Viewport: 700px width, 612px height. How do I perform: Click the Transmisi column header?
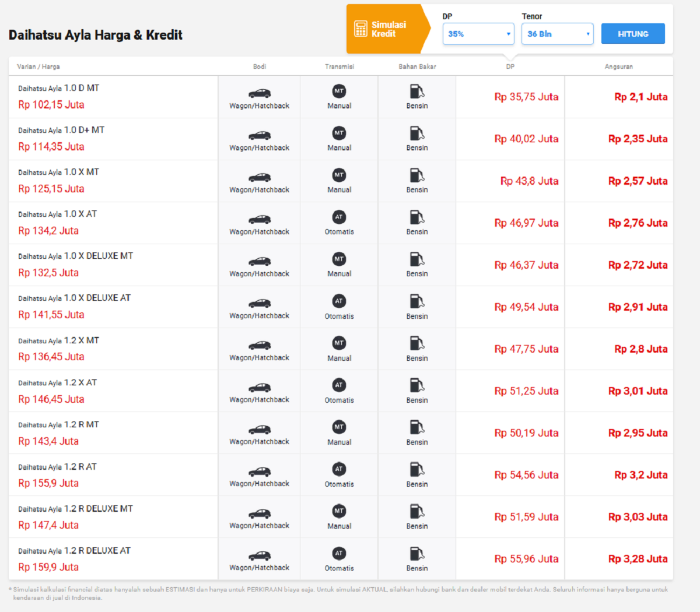tap(339, 66)
